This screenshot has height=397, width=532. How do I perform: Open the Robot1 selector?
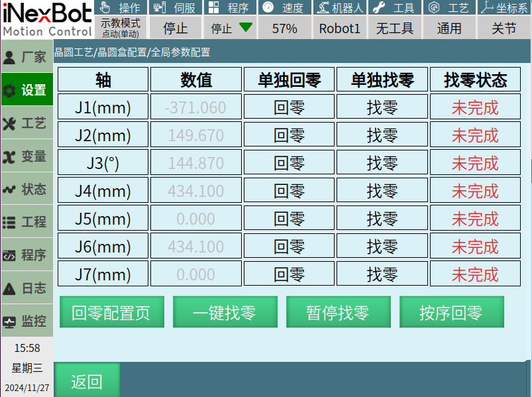tap(339, 28)
